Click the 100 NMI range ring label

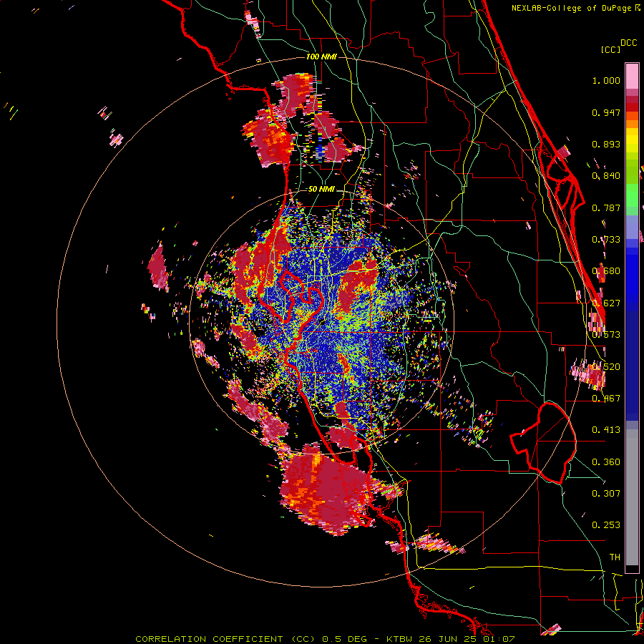321,57
